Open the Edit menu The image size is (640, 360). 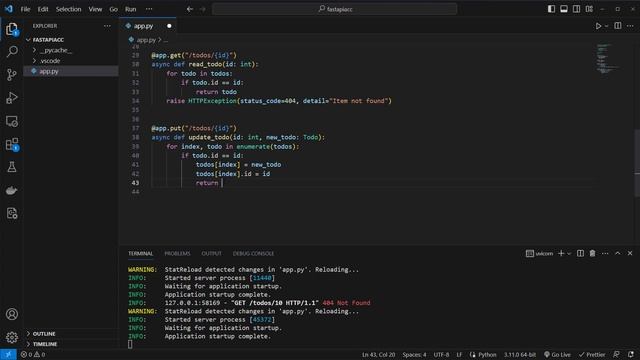43,9
